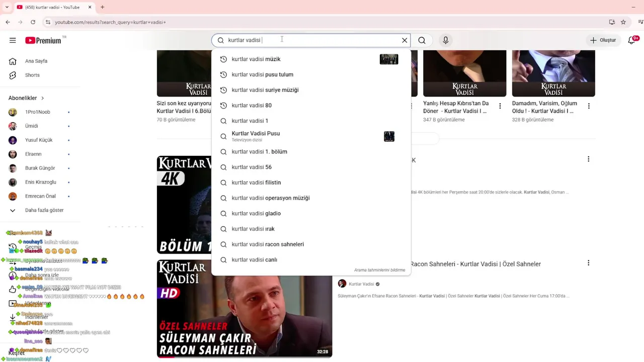644x362 pixels.
Task: Open Burak Güngör channel subscription
Action: tap(40, 168)
